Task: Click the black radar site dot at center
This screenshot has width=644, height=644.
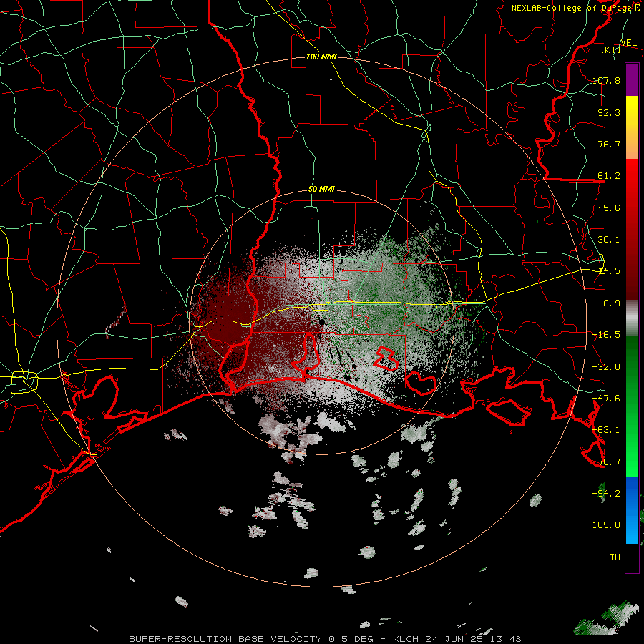Action: (322, 322)
